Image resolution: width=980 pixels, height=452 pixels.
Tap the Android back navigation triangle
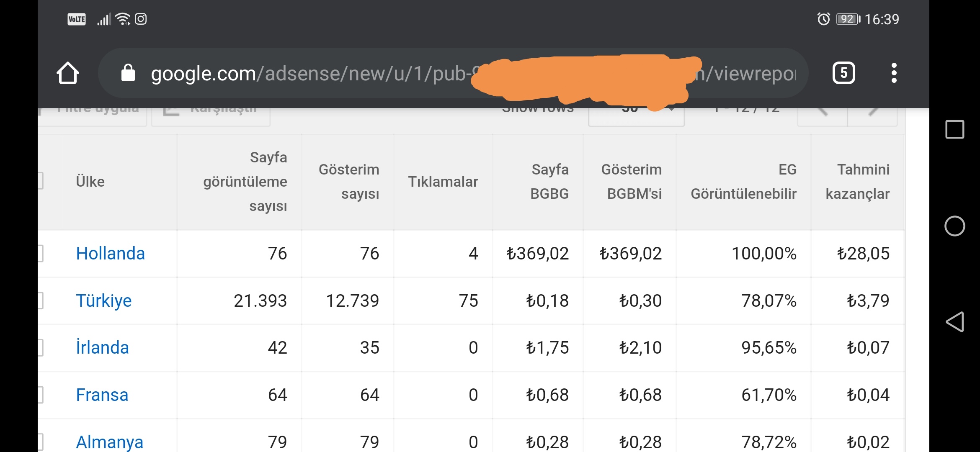(x=954, y=322)
